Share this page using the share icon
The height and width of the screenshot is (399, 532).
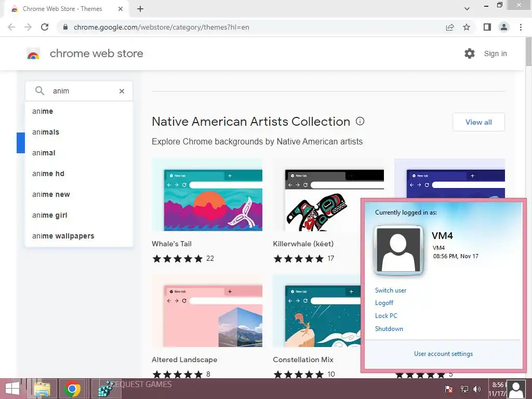[x=450, y=27]
